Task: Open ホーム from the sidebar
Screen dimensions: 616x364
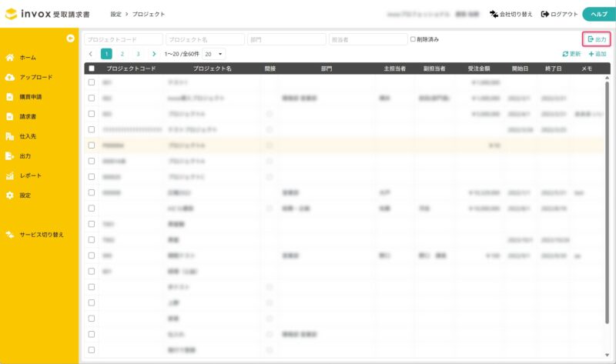Action: pos(21,58)
